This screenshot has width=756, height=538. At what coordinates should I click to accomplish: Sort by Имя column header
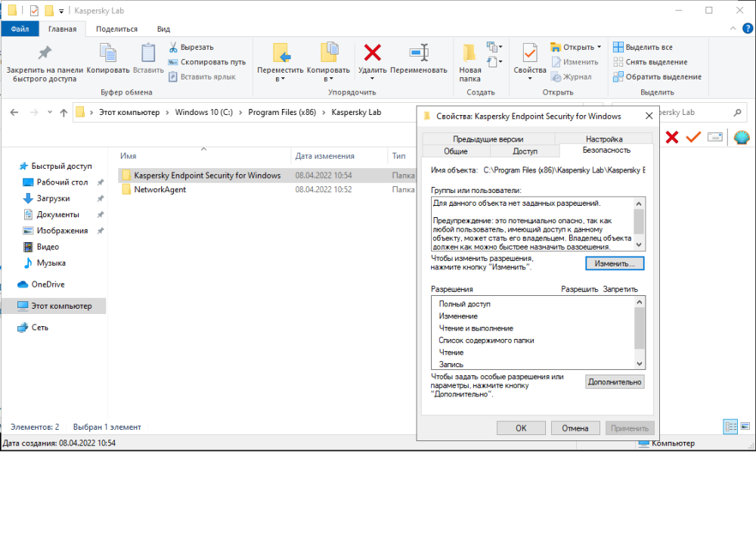(129, 156)
